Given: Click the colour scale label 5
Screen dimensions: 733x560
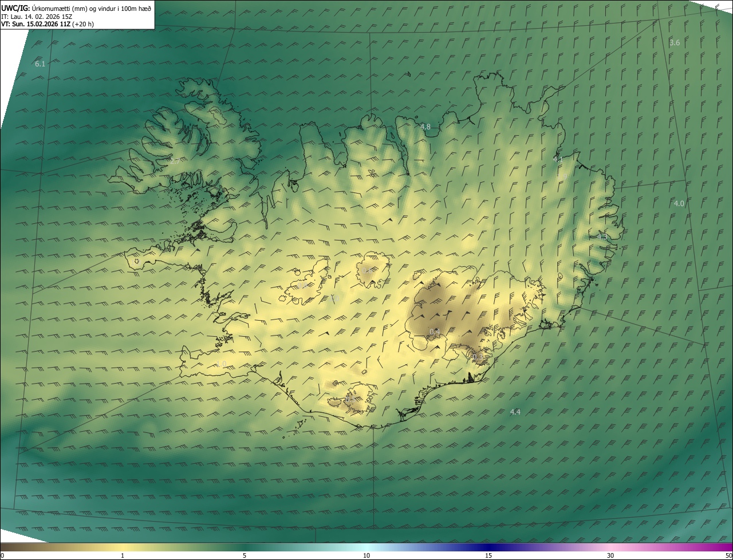Looking at the screenshot, I should tap(245, 555).
